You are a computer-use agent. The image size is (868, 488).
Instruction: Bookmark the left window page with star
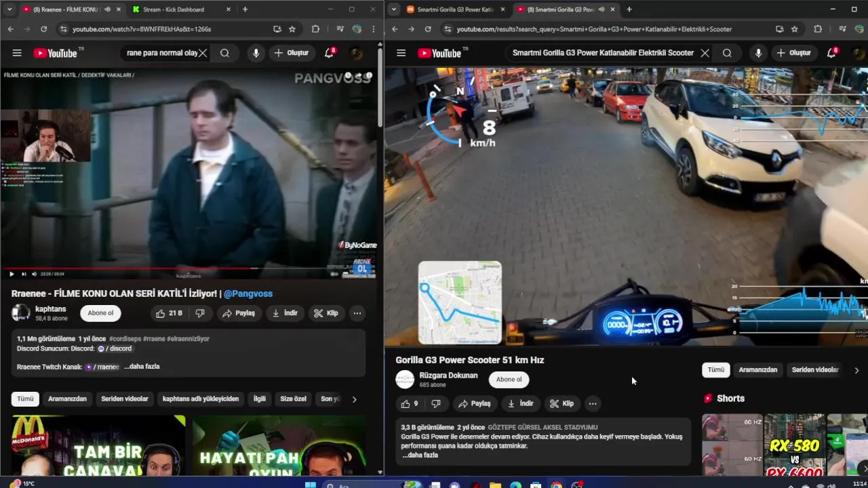pyautogui.click(x=292, y=29)
